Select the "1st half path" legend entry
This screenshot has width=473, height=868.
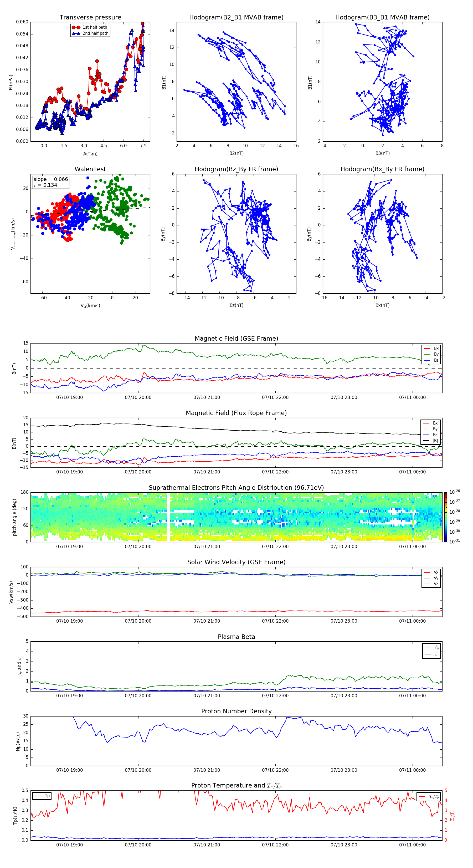(x=90, y=27)
